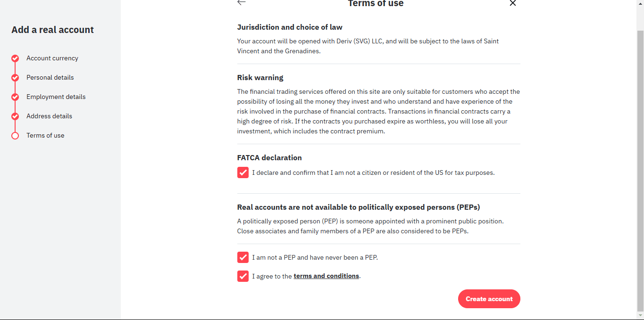The width and height of the screenshot is (644, 320).
Task: Select the Employment details step
Action: pos(56,97)
